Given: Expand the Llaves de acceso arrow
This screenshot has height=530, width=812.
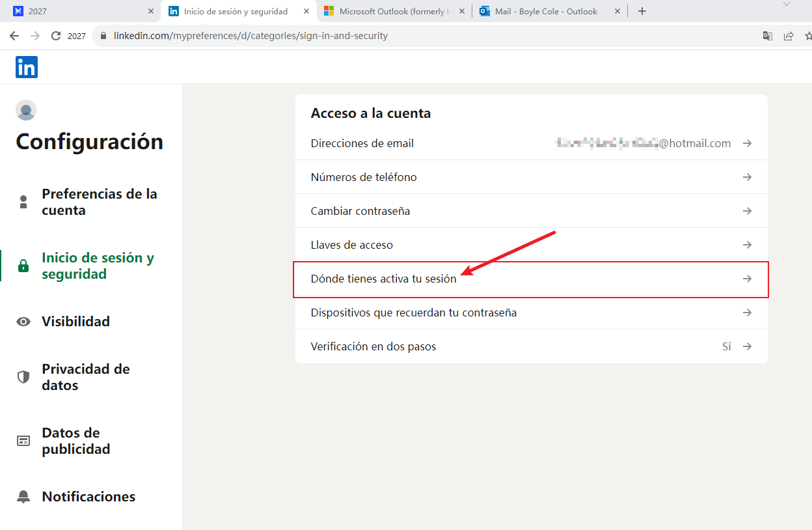Looking at the screenshot, I should click(748, 245).
